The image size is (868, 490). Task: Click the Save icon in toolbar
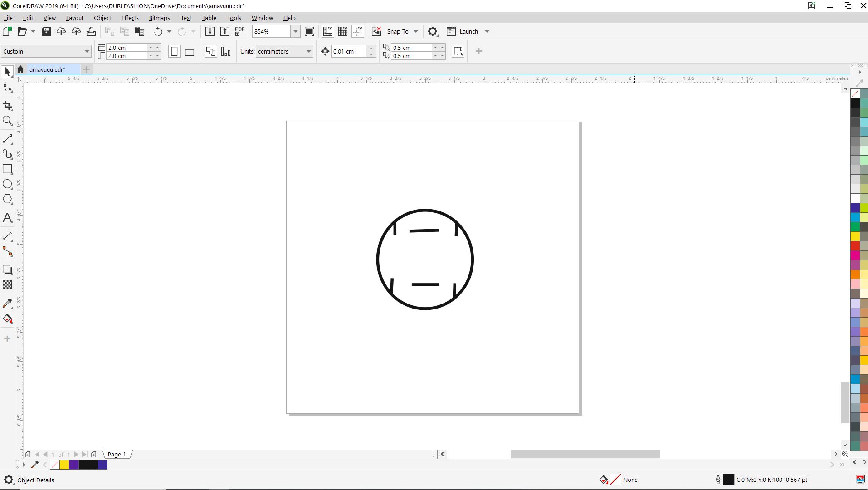click(x=46, y=31)
